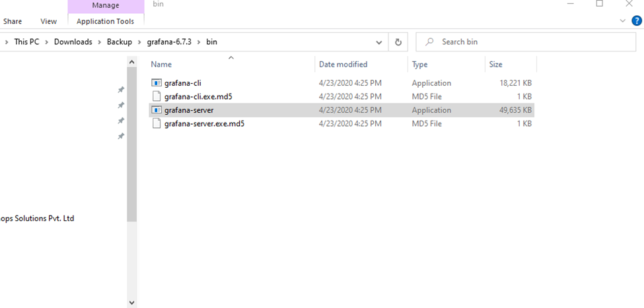Select the grafana-cli file name
The width and height of the screenshot is (644, 308).
coord(183,83)
